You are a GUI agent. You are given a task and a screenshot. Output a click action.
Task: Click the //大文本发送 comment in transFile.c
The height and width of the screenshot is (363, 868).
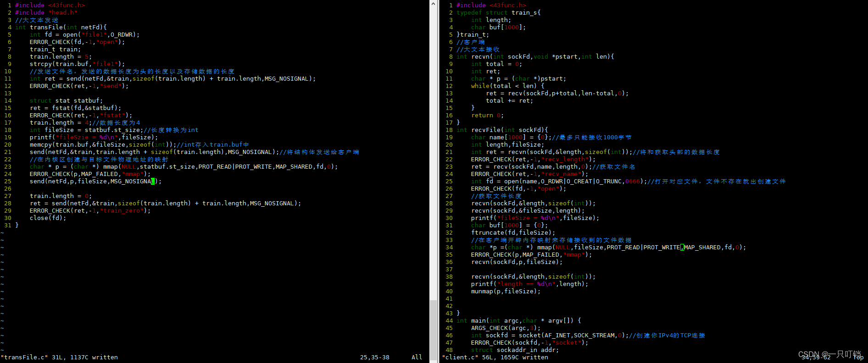click(x=37, y=20)
